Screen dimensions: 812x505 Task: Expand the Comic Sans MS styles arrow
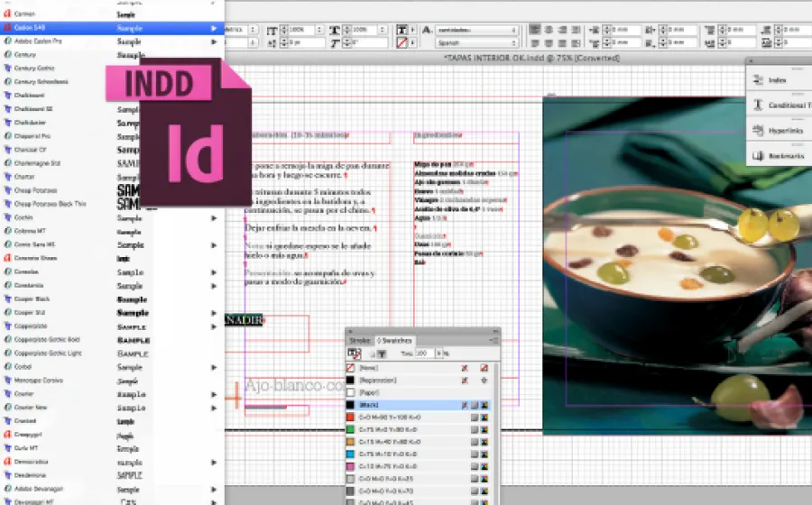point(214,245)
